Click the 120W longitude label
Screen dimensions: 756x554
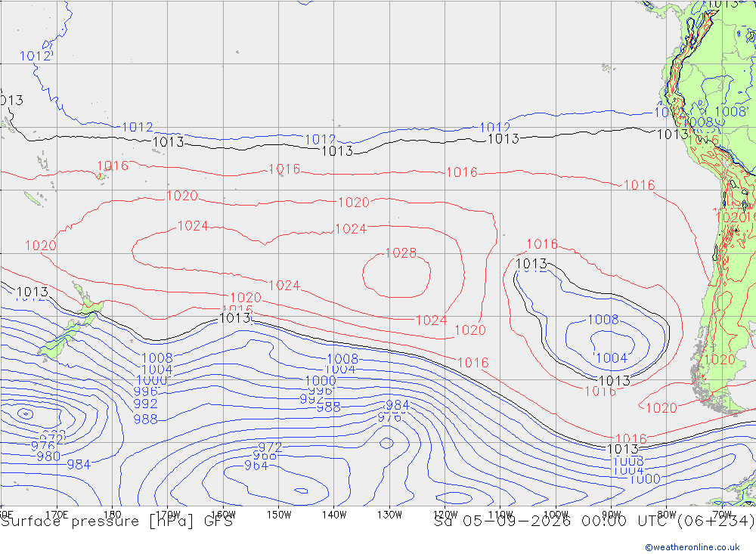click(445, 515)
